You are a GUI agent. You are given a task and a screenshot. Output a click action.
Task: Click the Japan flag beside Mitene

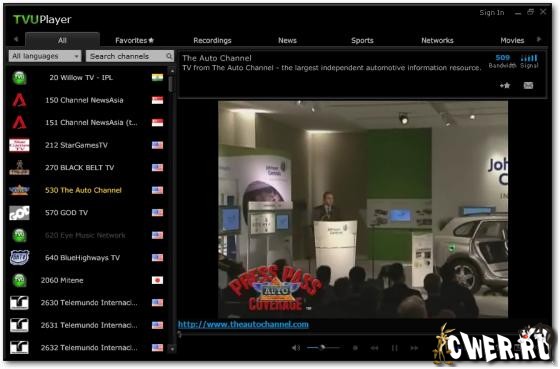(x=158, y=280)
